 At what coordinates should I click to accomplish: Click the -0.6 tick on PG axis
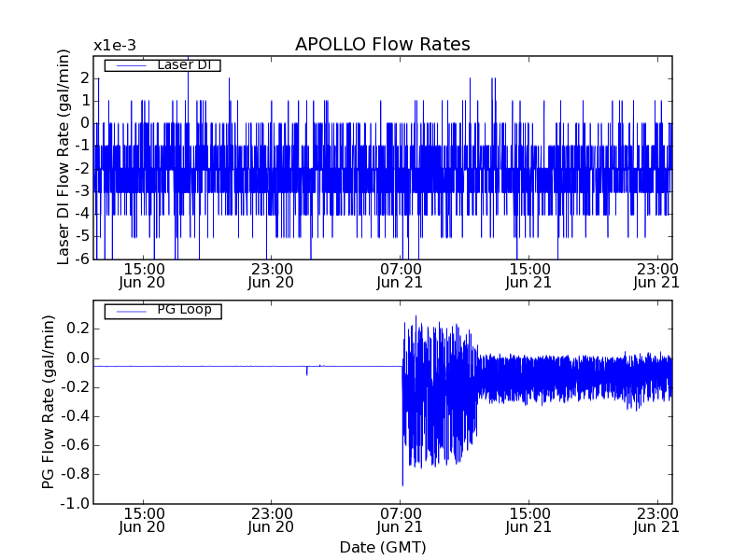point(75,445)
